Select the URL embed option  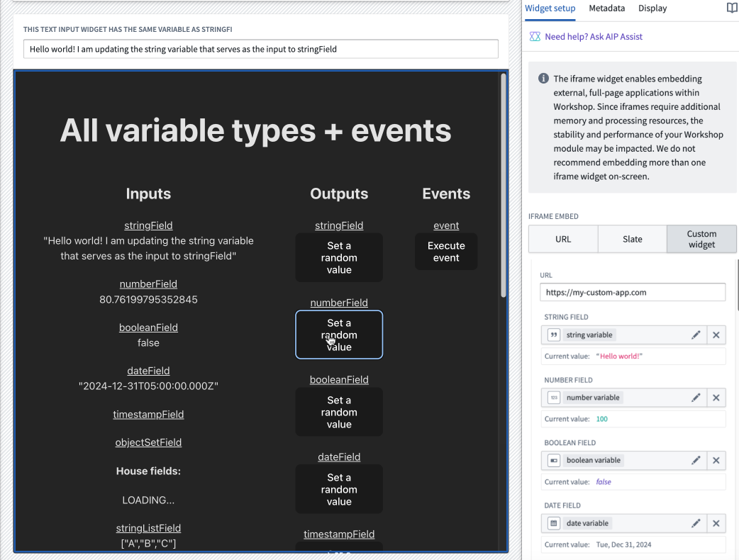tap(563, 239)
